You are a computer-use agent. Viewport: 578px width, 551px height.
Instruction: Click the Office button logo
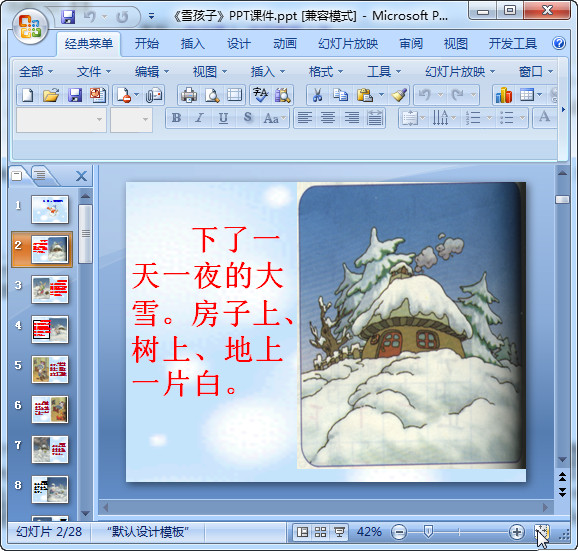click(31, 27)
